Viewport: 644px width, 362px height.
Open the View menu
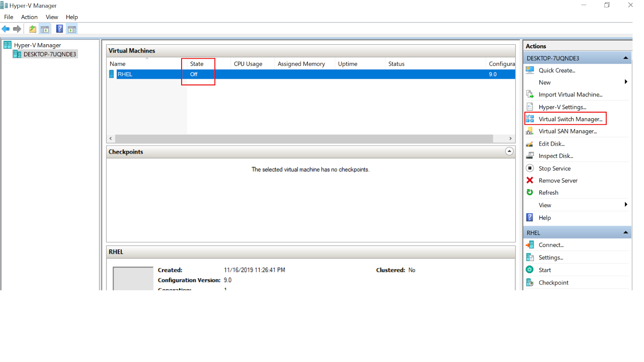click(52, 17)
